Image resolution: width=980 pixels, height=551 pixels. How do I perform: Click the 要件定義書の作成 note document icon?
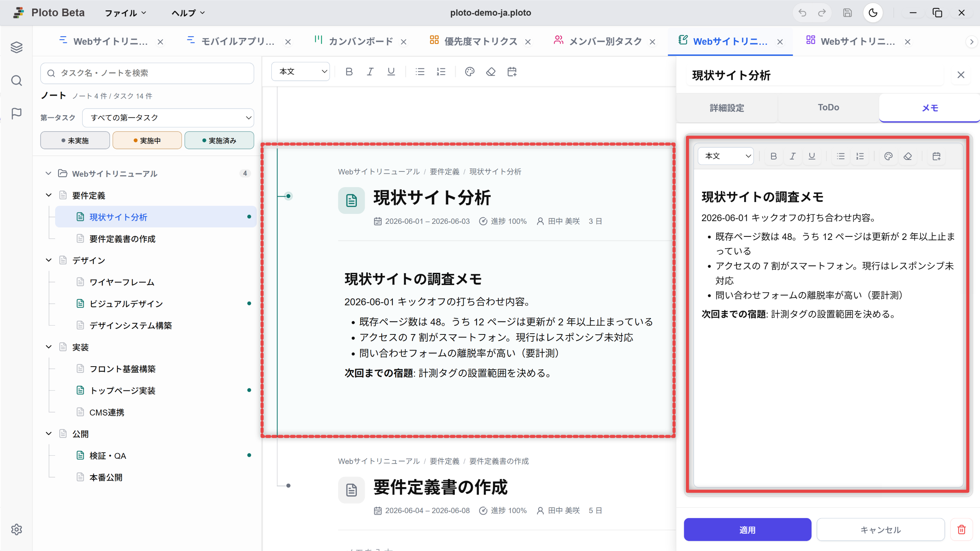[x=351, y=490]
